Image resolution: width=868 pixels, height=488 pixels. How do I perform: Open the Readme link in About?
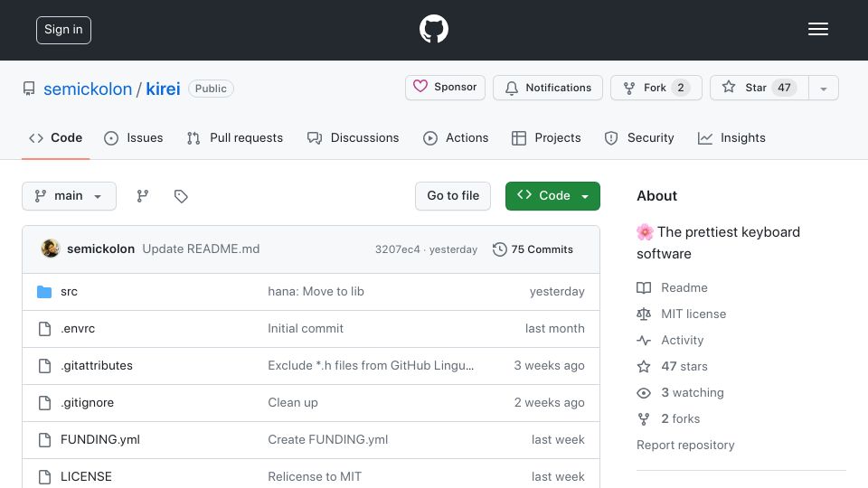pyautogui.click(x=672, y=287)
